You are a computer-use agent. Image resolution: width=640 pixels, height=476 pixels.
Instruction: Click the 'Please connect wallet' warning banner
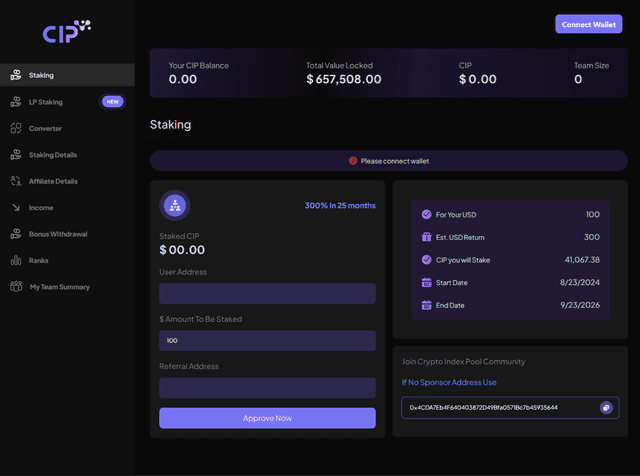pos(389,161)
